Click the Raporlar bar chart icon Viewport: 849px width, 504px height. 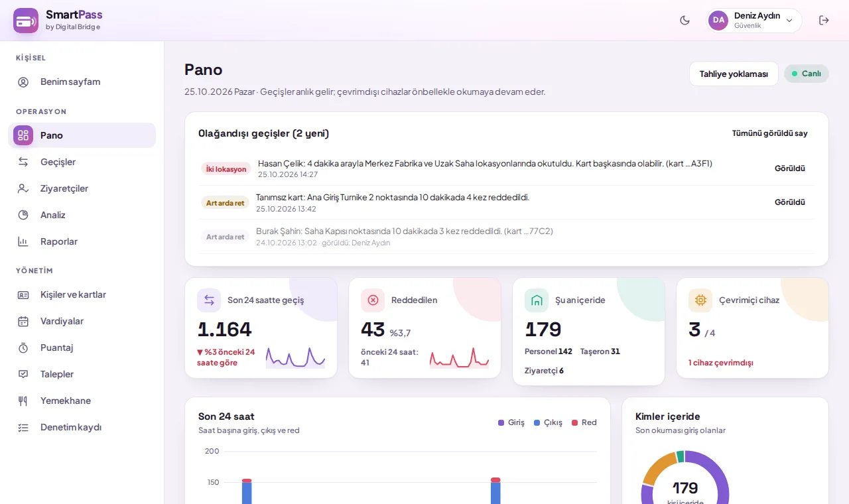(x=23, y=241)
